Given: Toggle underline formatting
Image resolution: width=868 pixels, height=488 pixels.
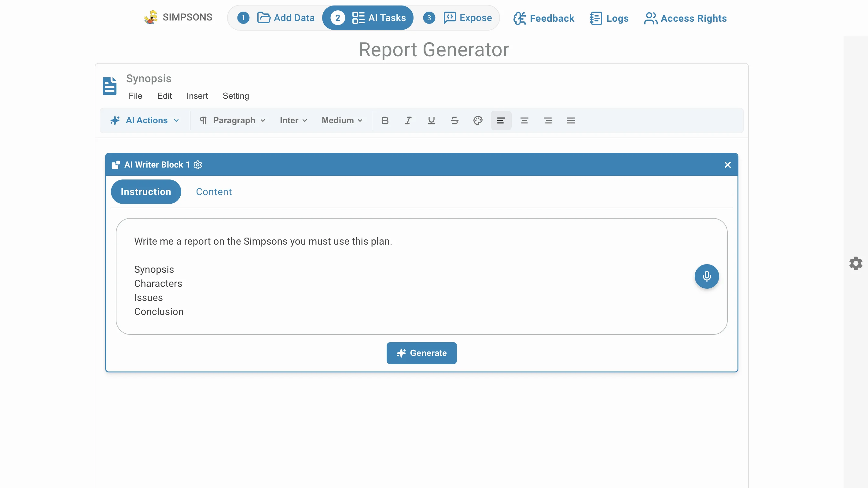Looking at the screenshot, I should tap(431, 121).
